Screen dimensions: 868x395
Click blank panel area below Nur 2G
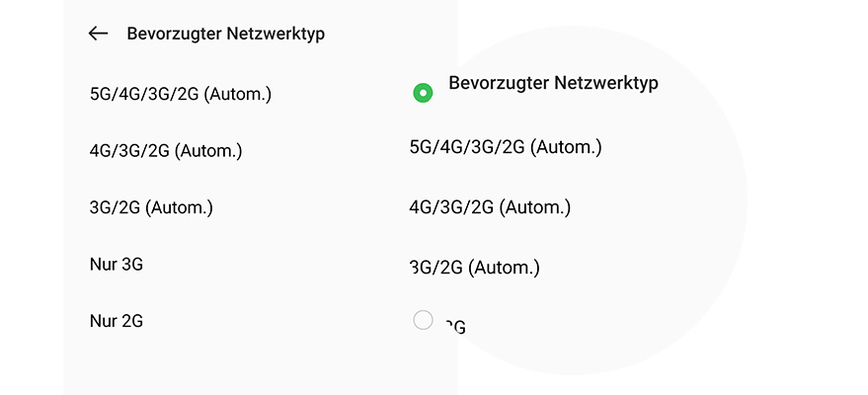click(257, 365)
